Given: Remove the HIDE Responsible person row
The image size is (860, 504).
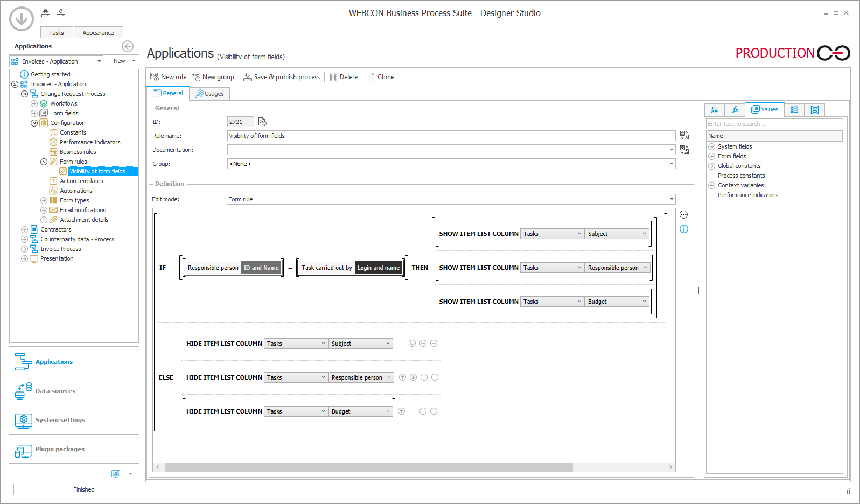Looking at the screenshot, I should (x=435, y=377).
